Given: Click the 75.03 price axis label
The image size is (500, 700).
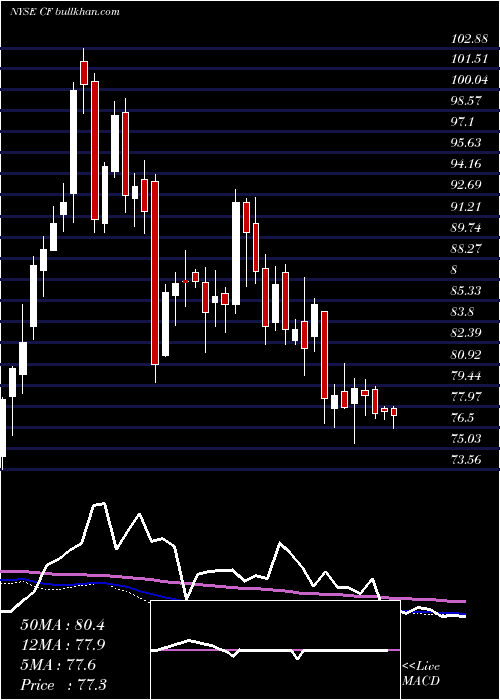Looking at the screenshot, I should [x=466, y=439].
